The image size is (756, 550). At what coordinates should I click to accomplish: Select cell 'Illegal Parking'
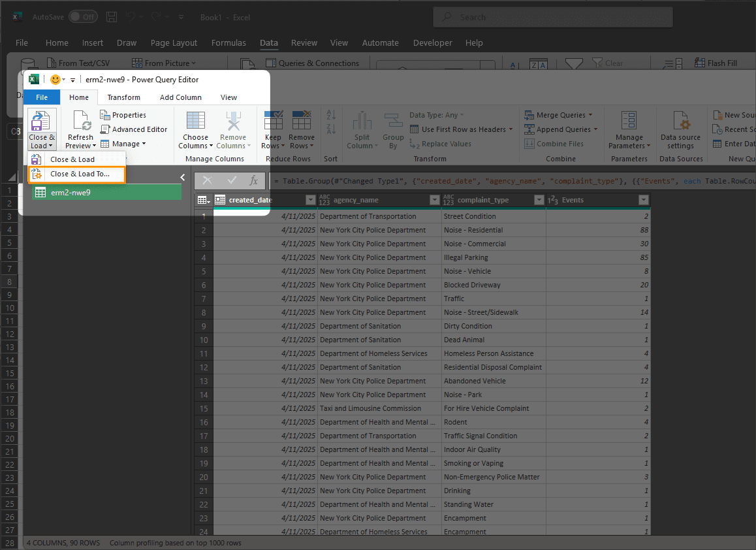pyautogui.click(x=494, y=257)
